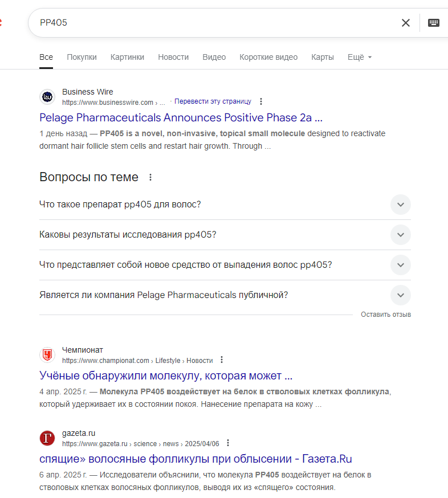448x498 pixels.
Task: Switch to the Новости tab
Action: pyautogui.click(x=173, y=57)
